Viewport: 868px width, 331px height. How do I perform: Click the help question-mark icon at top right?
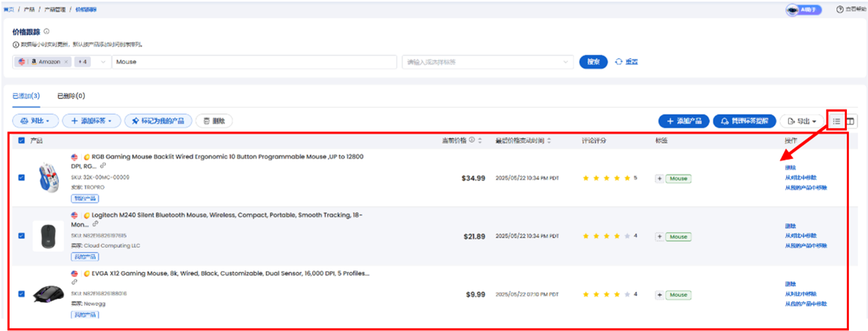[839, 10]
